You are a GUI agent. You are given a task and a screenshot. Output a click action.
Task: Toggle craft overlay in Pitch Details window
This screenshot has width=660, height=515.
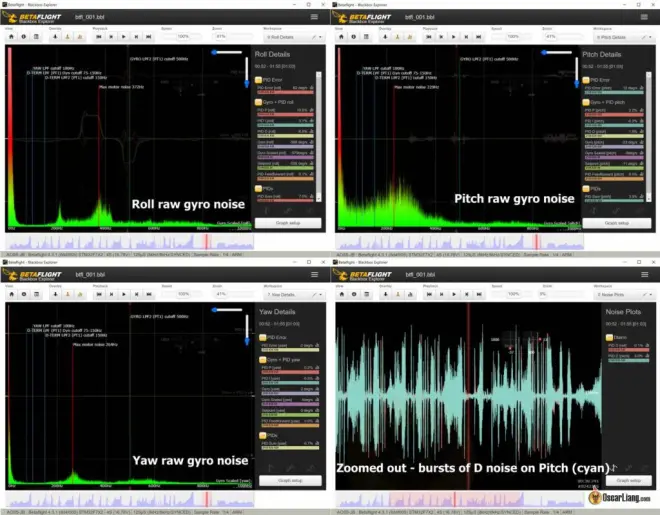click(x=385, y=37)
